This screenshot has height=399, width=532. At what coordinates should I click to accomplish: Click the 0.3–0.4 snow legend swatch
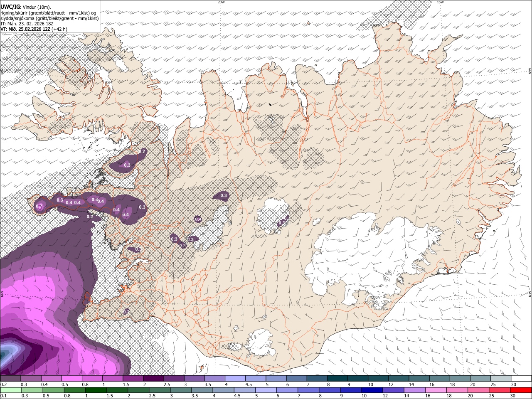point(31,379)
